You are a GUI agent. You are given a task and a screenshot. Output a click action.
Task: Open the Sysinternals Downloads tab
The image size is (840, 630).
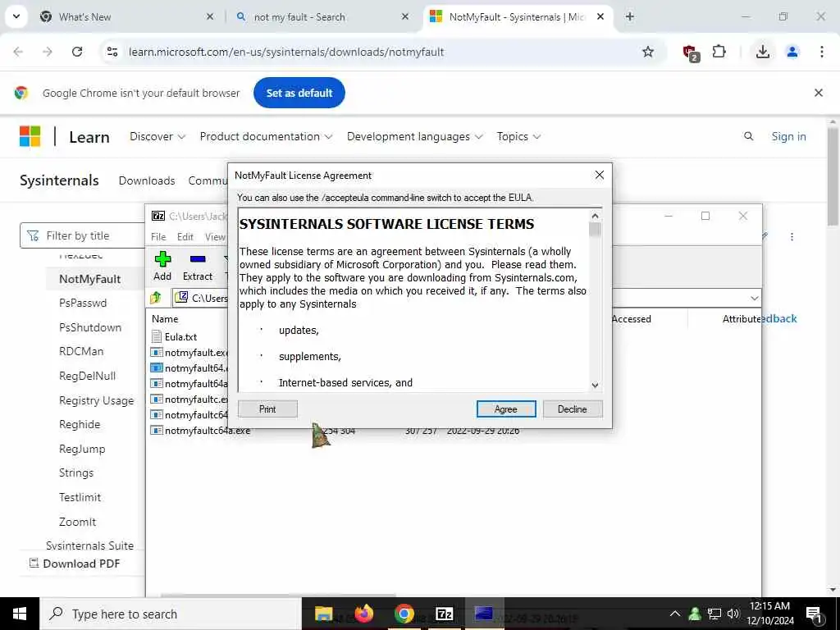(x=147, y=180)
